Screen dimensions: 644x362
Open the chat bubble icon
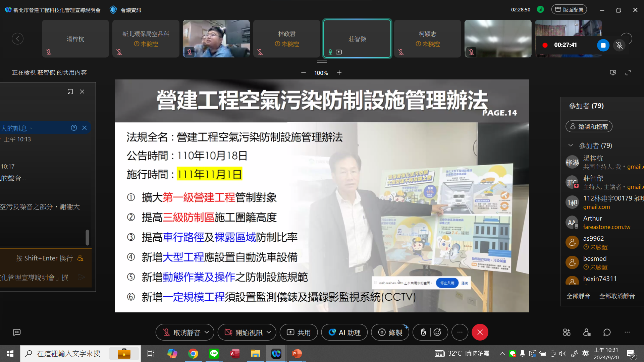point(607,332)
